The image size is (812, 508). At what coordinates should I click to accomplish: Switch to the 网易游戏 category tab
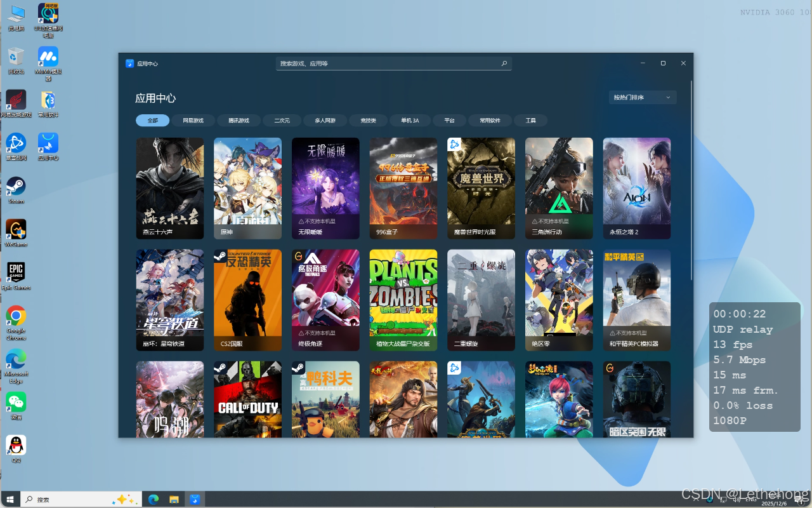coord(193,121)
